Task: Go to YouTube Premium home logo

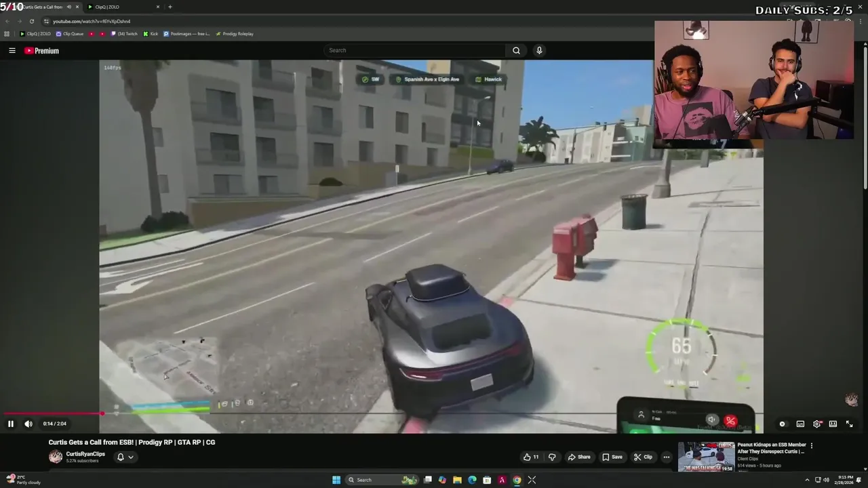Action: [42, 51]
